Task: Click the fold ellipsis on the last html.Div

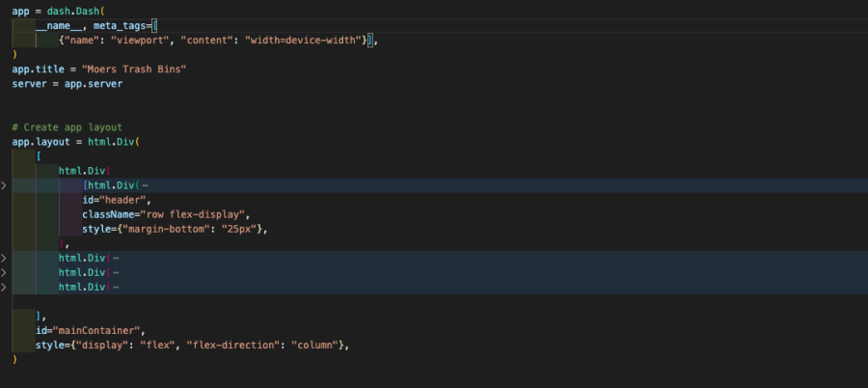Action: 116,287
